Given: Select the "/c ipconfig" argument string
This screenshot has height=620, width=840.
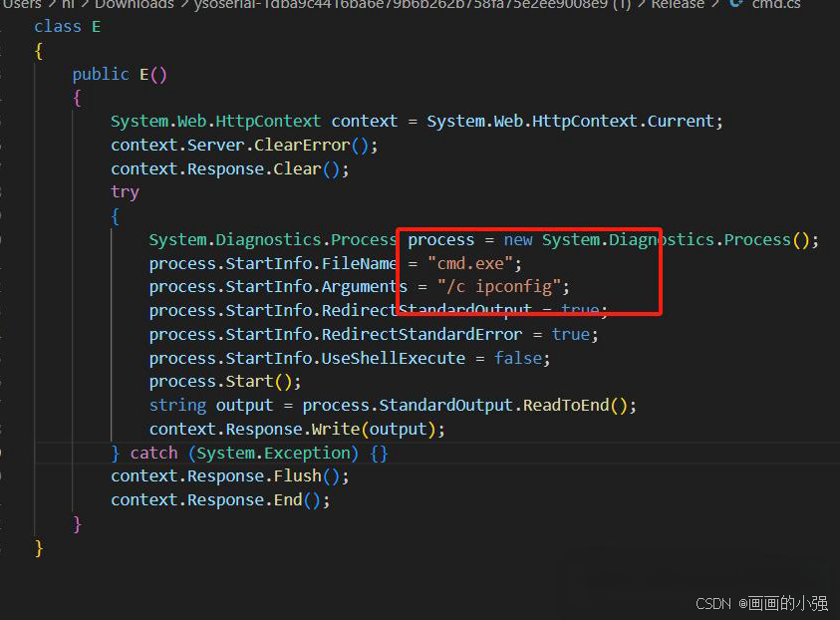Looking at the screenshot, I should (x=499, y=287).
